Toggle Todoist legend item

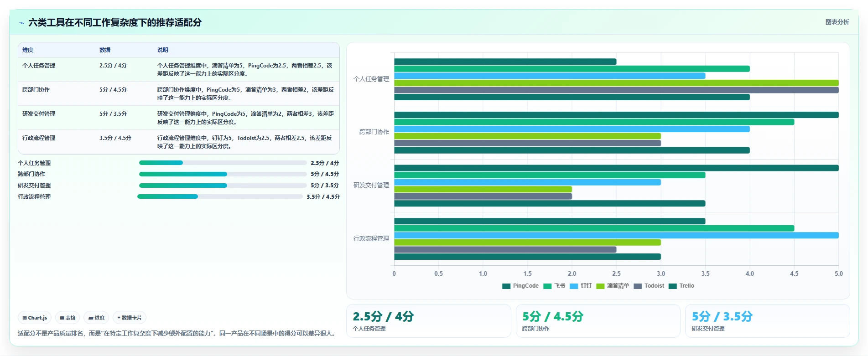[649, 286]
